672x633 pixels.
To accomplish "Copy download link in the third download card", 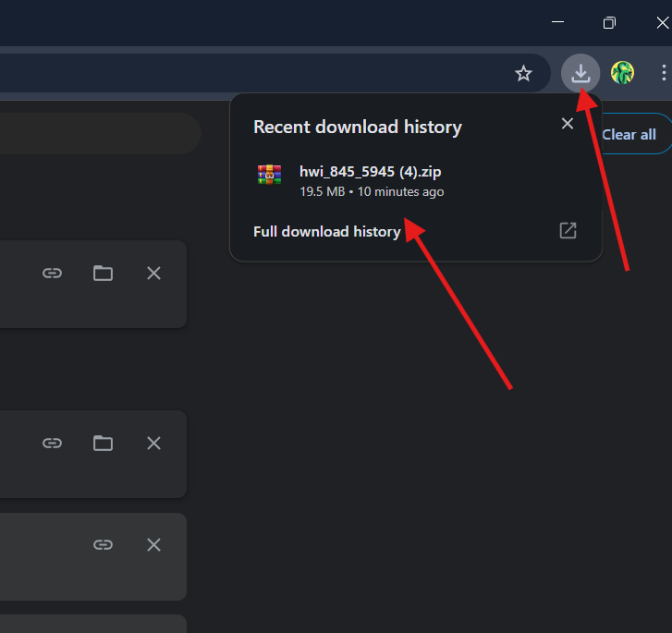I will 103,545.
